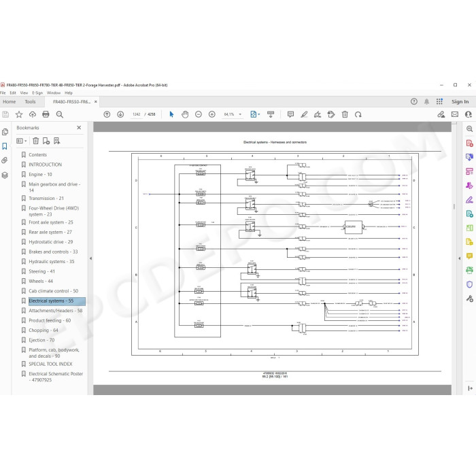
Task: Open Protect shield tool icon
Action: (x=469, y=284)
